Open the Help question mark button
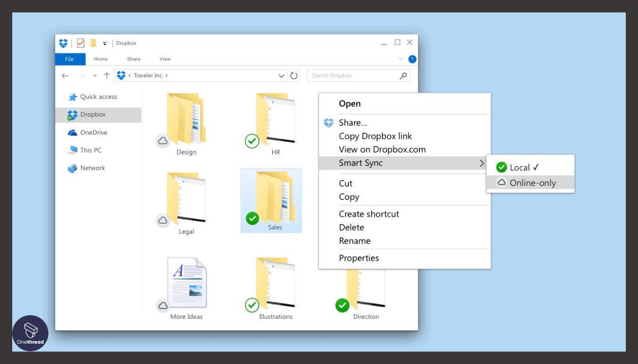Viewport: 638px width, 364px height. coord(412,59)
